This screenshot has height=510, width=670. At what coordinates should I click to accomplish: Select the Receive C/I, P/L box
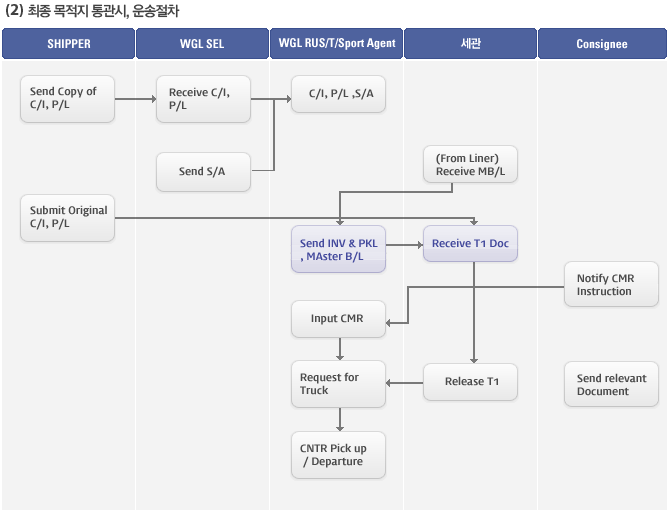[203, 99]
